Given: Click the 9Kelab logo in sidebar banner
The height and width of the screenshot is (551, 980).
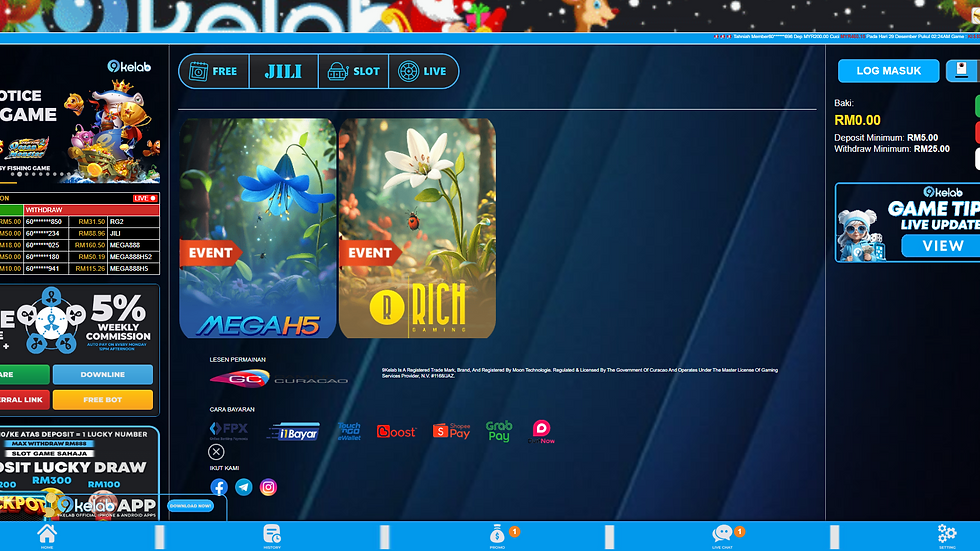Looking at the screenshot, I should (x=129, y=66).
